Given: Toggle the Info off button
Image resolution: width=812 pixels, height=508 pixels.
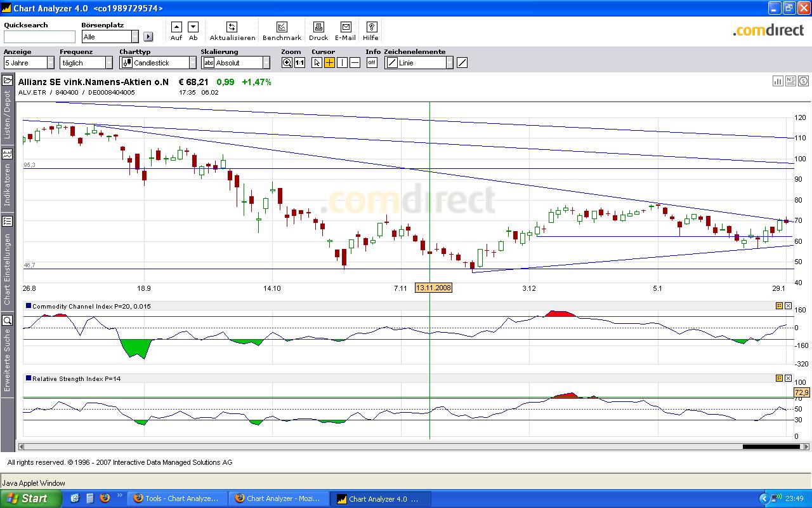Looking at the screenshot, I should click(x=372, y=62).
